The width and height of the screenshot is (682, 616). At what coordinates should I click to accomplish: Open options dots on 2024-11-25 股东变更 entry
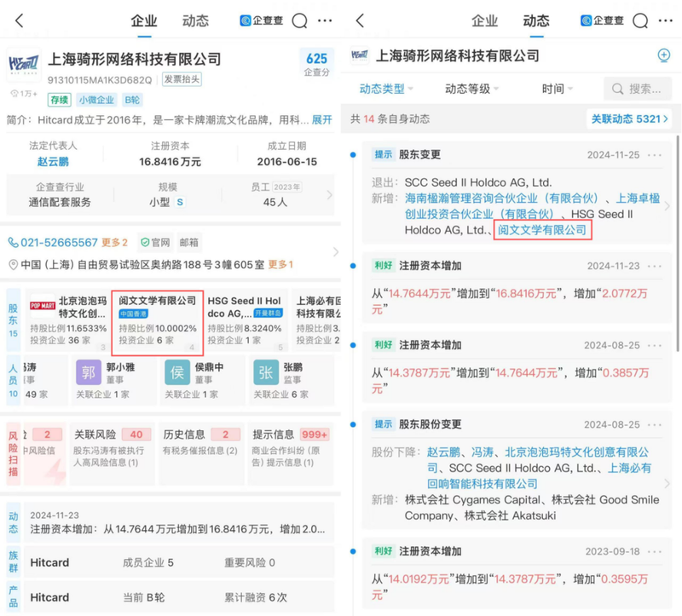click(655, 155)
